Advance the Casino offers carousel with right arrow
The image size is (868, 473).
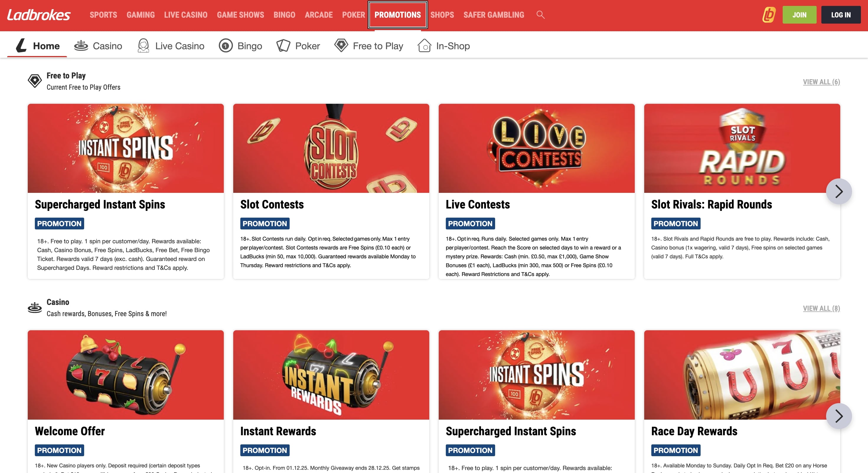840,416
